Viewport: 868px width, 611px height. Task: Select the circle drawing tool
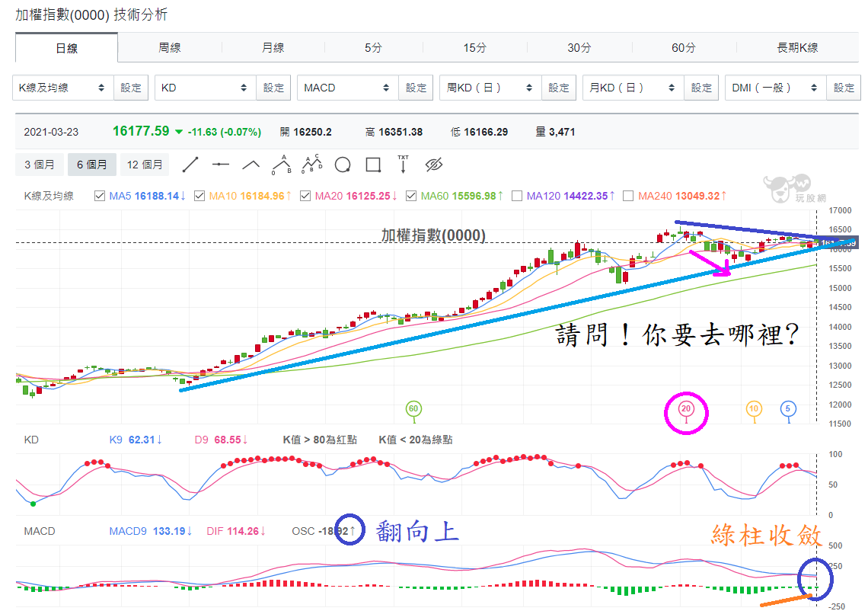point(343,165)
